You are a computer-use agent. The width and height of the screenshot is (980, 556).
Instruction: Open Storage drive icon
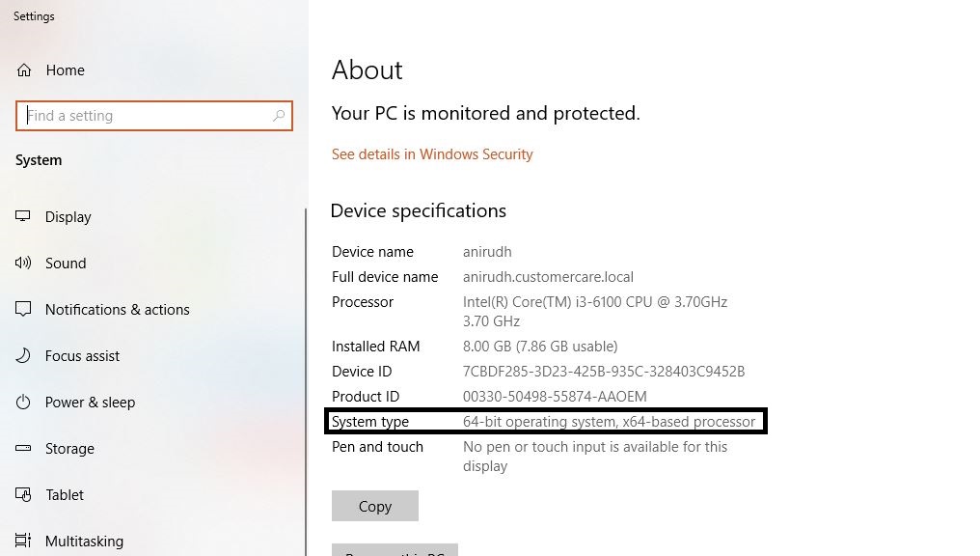coord(23,448)
